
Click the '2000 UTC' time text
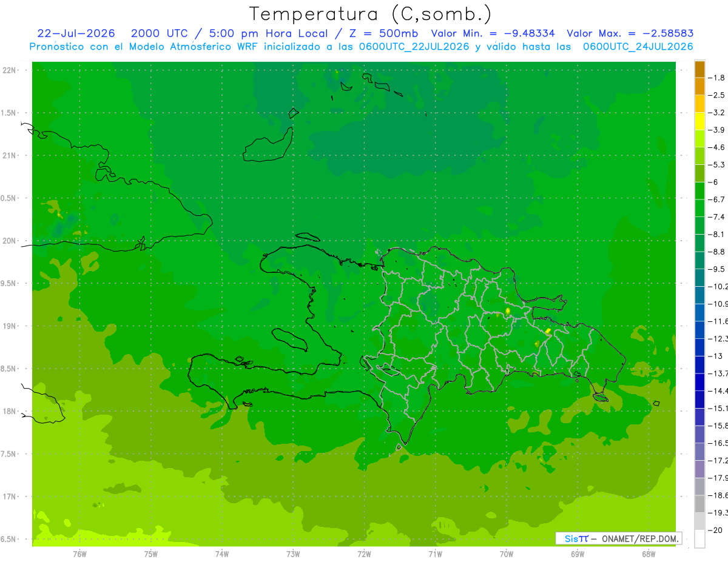coord(160,33)
